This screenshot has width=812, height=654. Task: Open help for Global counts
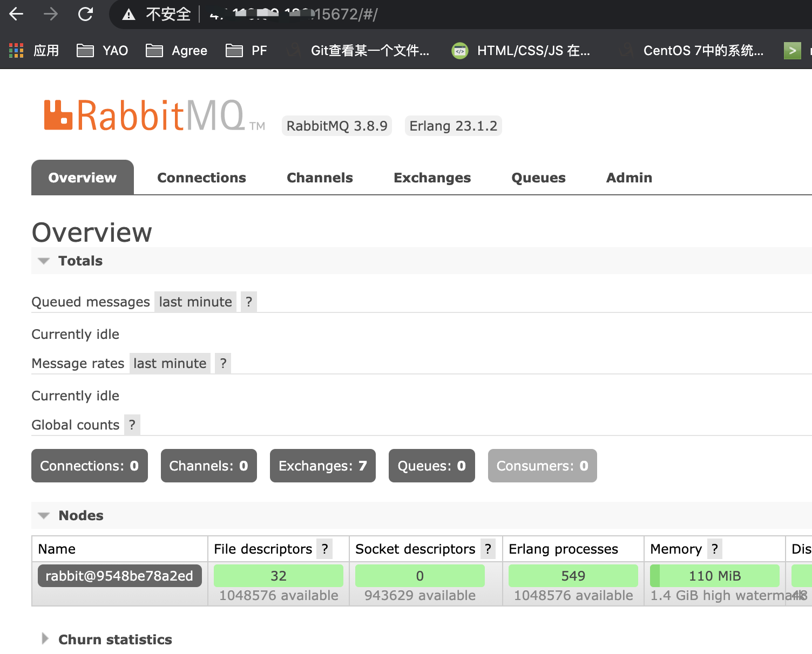(132, 425)
